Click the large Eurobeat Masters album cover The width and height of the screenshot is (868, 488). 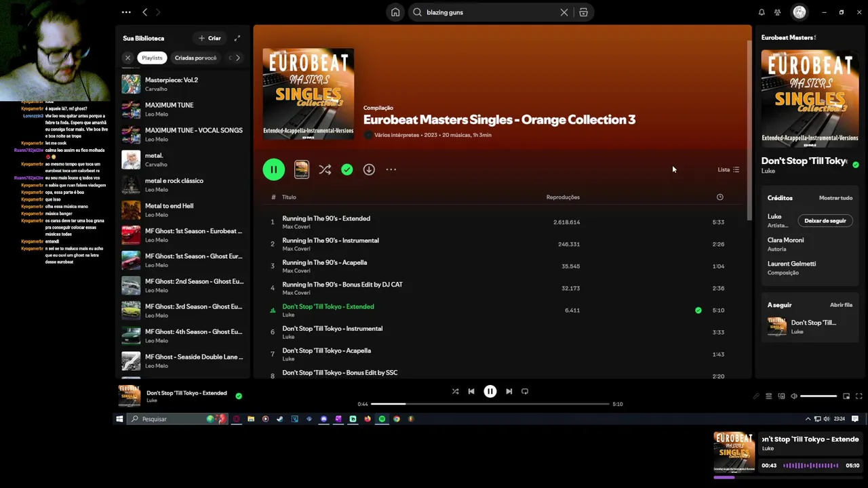click(308, 94)
